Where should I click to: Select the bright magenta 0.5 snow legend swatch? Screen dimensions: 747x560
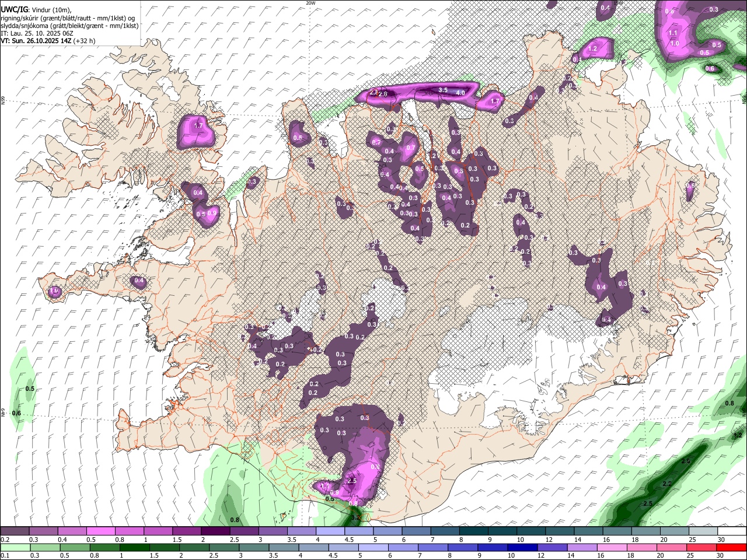point(100,531)
